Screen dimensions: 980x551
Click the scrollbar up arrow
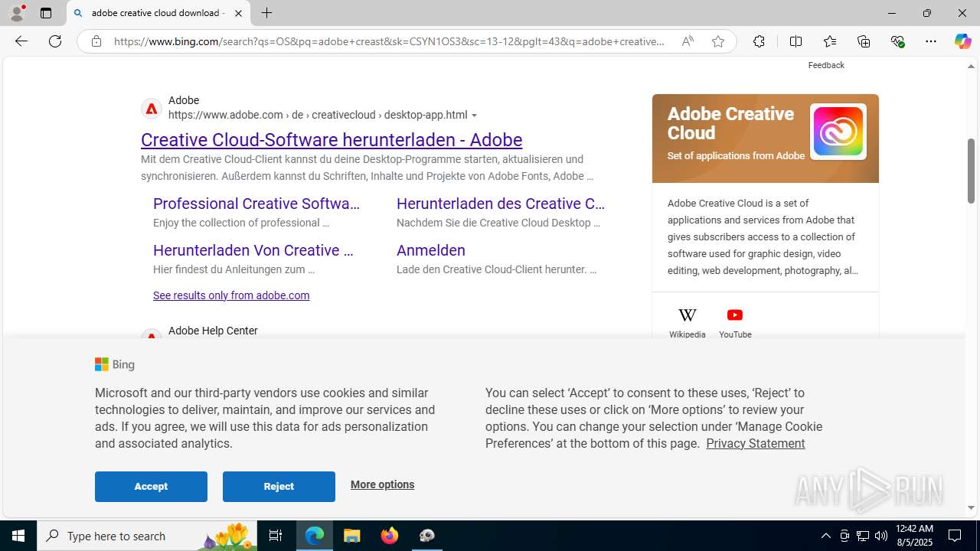(x=971, y=67)
